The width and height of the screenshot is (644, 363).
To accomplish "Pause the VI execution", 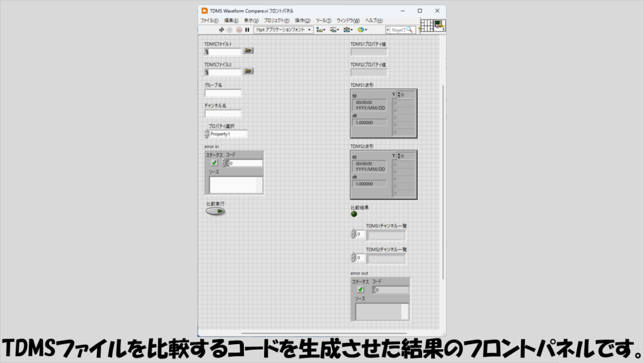I will [247, 30].
